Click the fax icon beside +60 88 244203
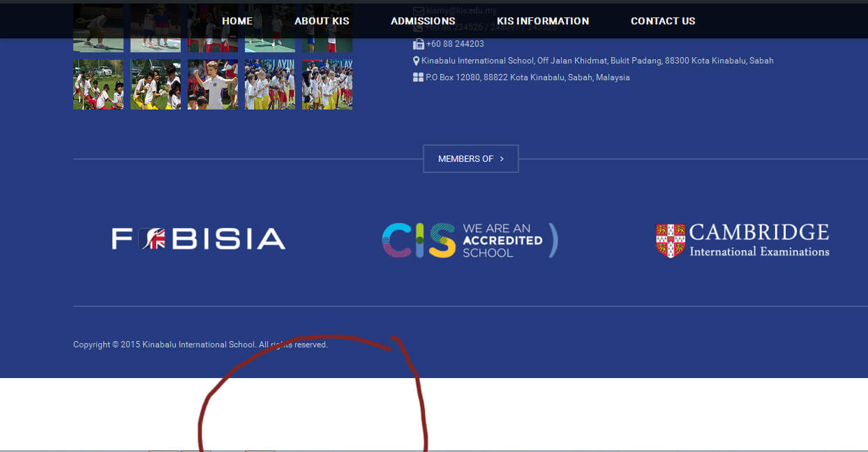The height and width of the screenshot is (452, 868). pos(418,44)
